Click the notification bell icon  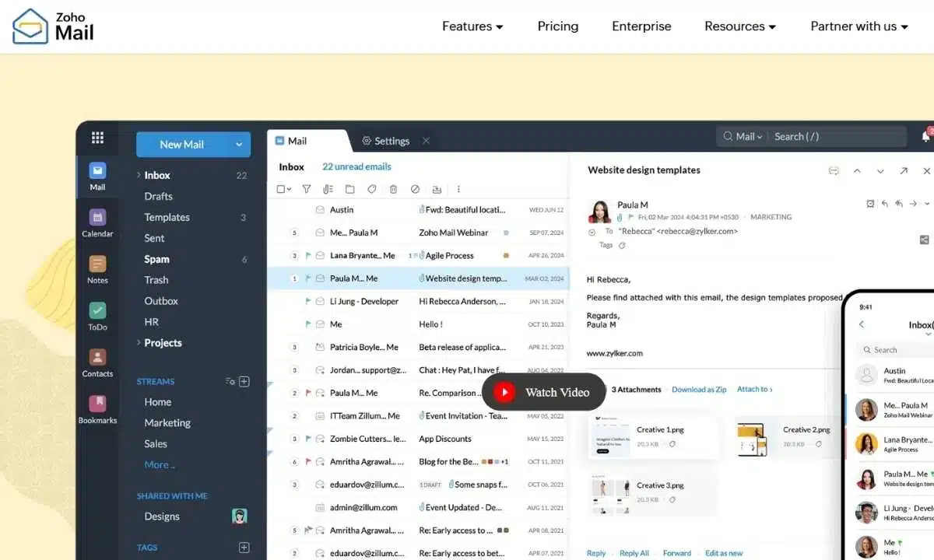coord(926,136)
